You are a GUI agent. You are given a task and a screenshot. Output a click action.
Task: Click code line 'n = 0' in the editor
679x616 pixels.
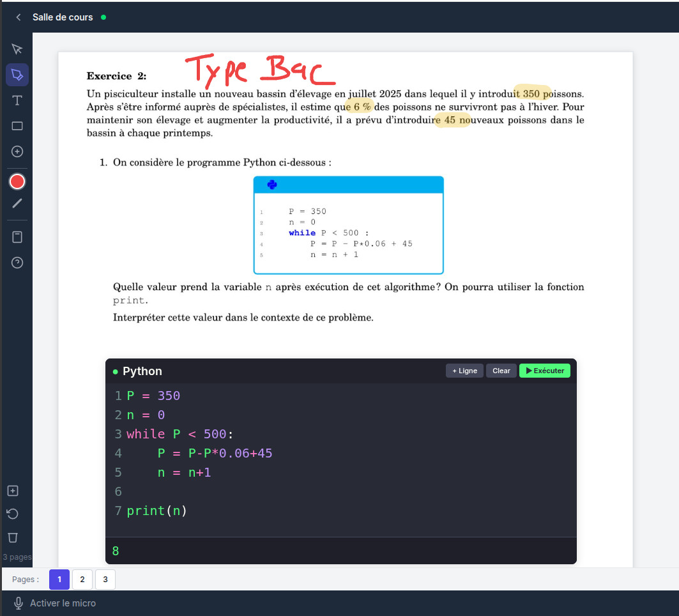click(146, 415)
